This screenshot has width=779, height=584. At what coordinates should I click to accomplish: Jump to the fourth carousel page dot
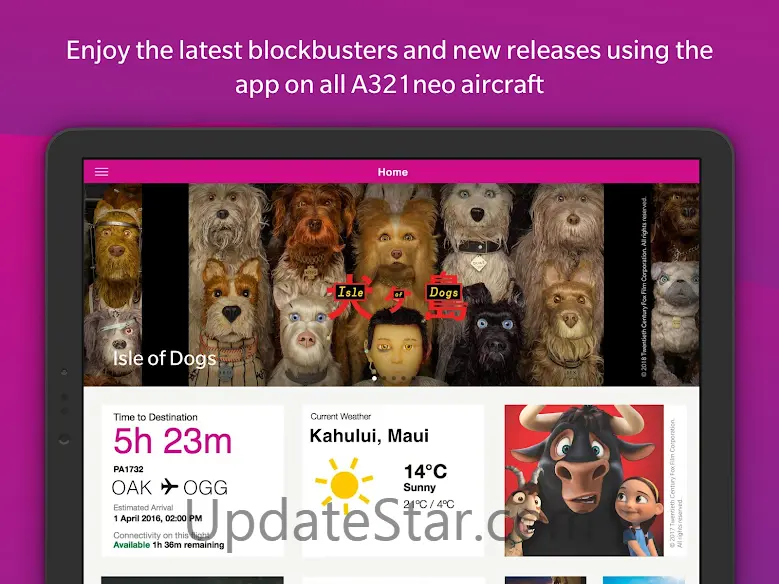(403, 378)
